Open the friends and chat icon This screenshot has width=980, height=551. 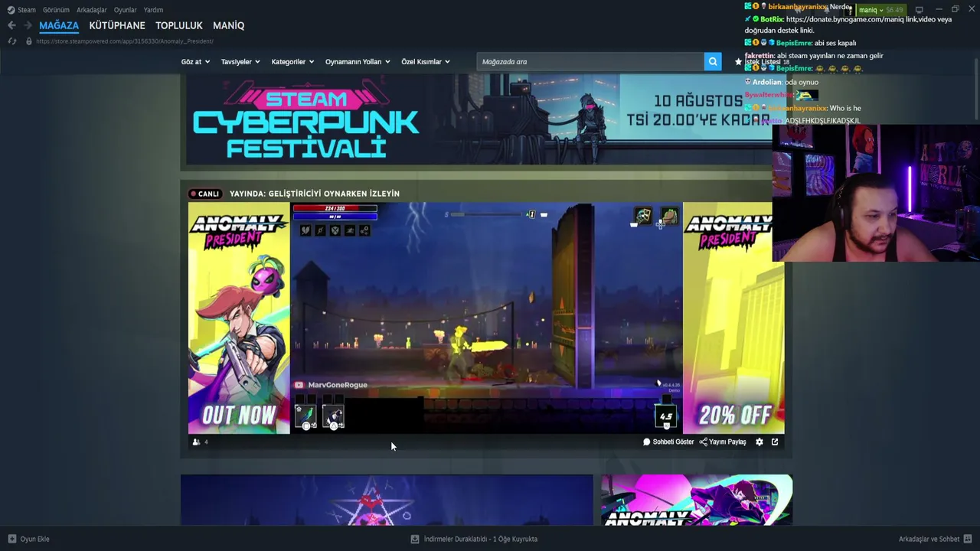pyautogui.click(x=968, y=539)
